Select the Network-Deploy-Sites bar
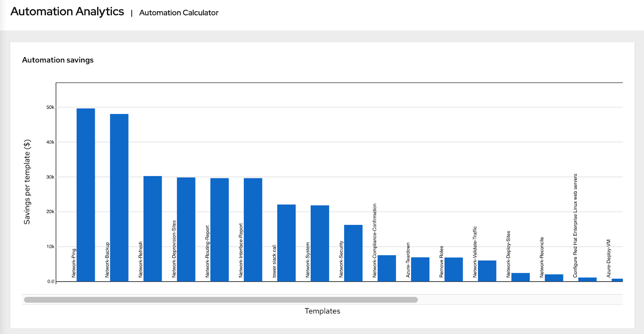 coord(520,277)
